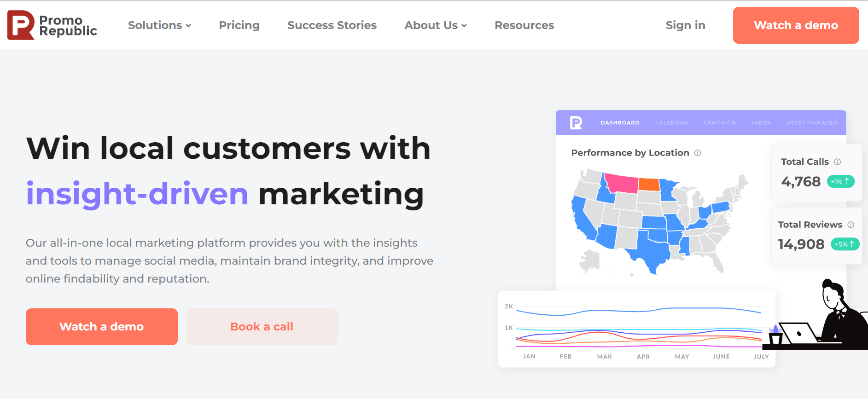This screenshot has width=868, height=399.
Task: Click the Sign in link
Action: coord(685,25)
